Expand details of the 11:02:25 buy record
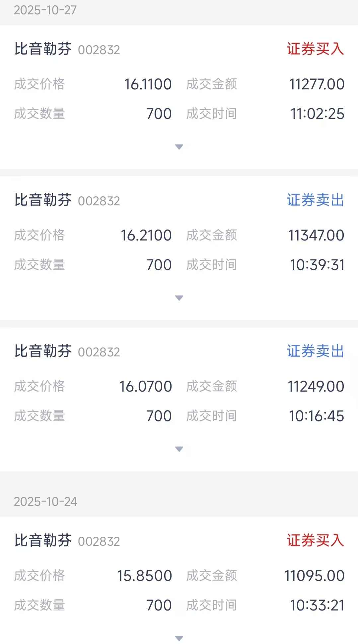 pos(179,147)
